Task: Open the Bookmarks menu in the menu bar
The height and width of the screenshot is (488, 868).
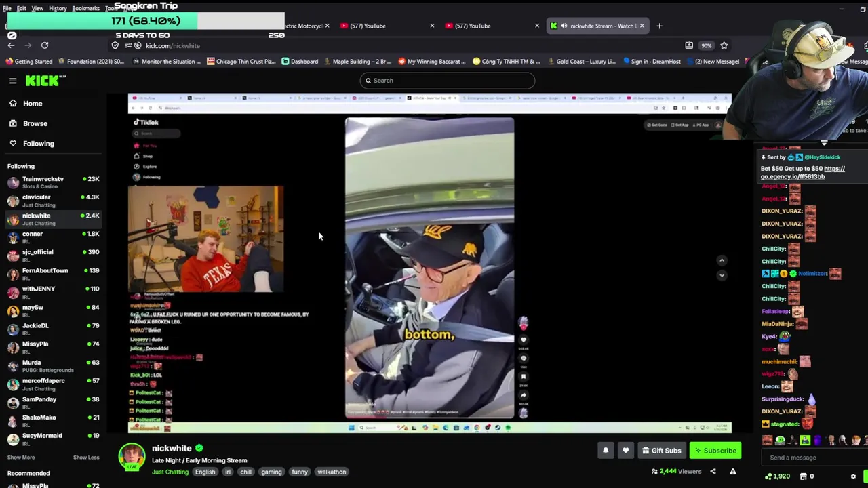Action: point(85,8)
